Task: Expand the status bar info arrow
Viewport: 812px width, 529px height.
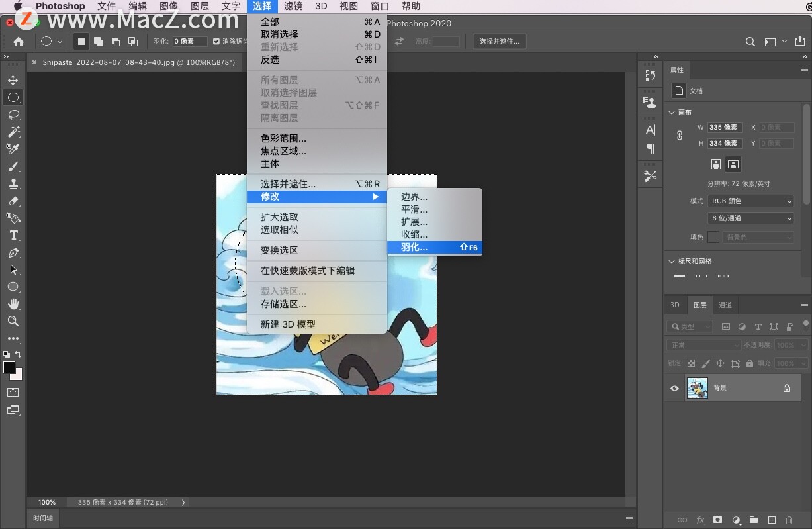Action: (183, 503)
